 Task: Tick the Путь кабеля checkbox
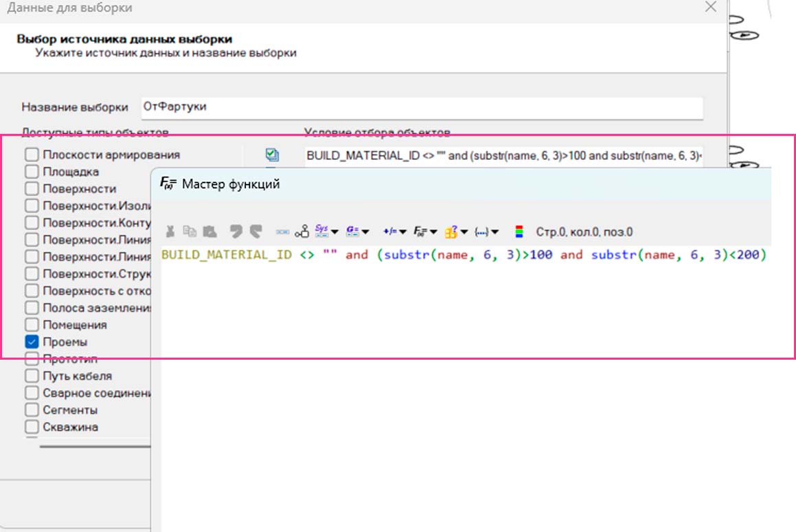[32, 376]
